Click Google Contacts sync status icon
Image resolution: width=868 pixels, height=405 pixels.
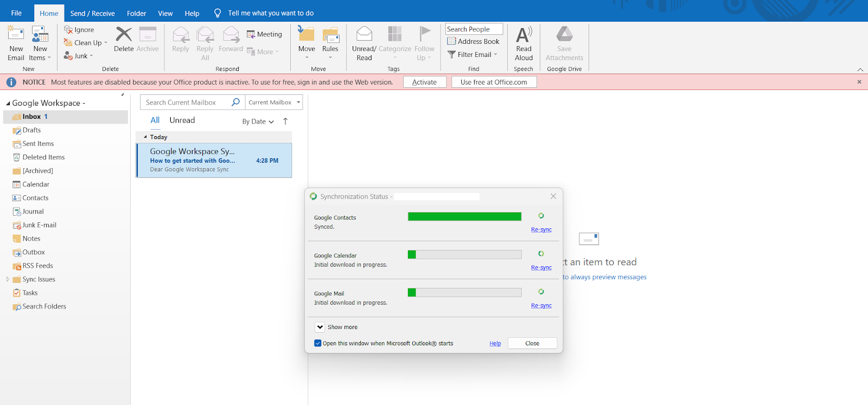pyautogui.click(x=541, y=216)
